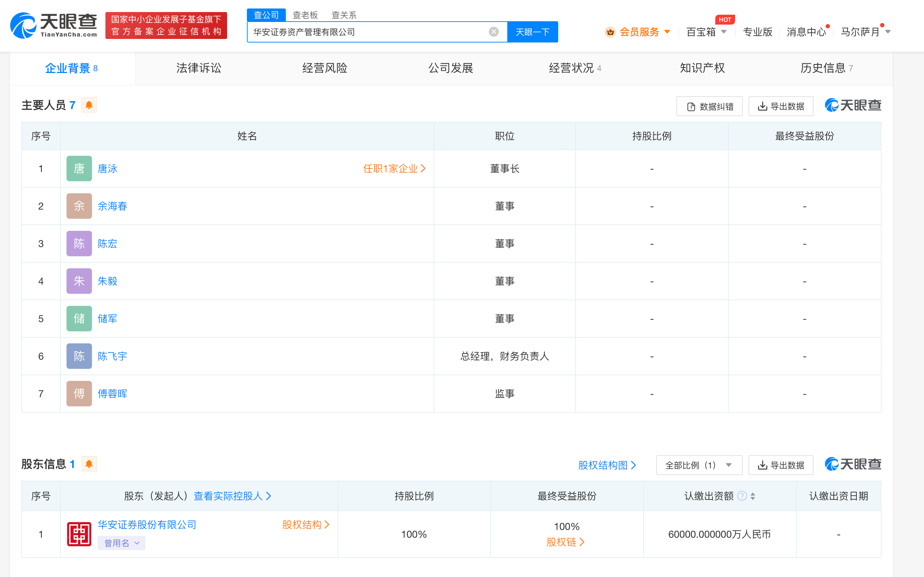Viewport: 924px width, 577px height.
Task: Switch to the 经营风险 tab
Action: point(324,68)
